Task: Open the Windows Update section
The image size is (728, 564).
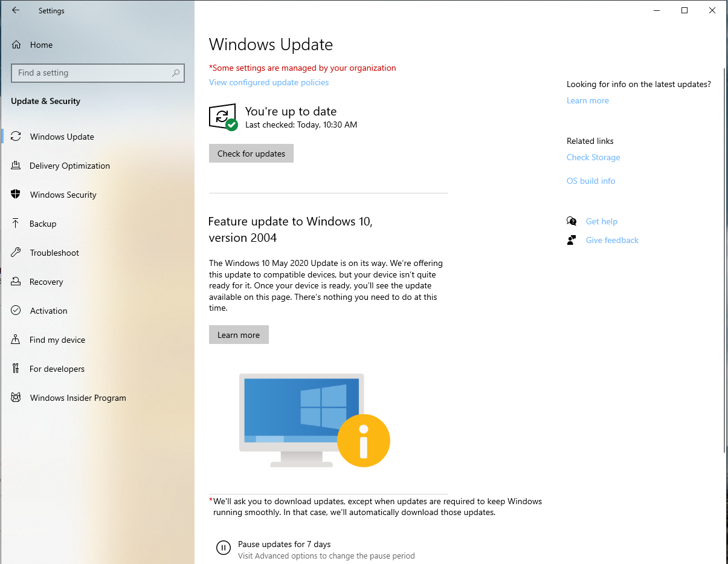Action: (x=97, y=137)
